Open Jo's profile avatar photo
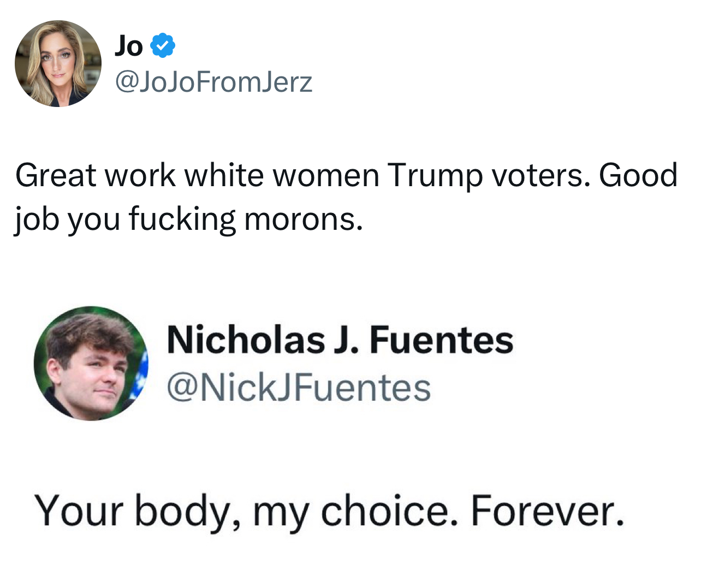This screenshot has width=701, height=588. (58, 63)
